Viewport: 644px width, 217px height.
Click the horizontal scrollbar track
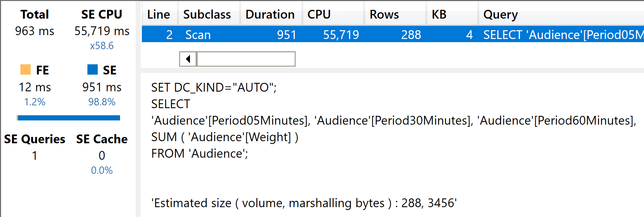tap(246, 59)
